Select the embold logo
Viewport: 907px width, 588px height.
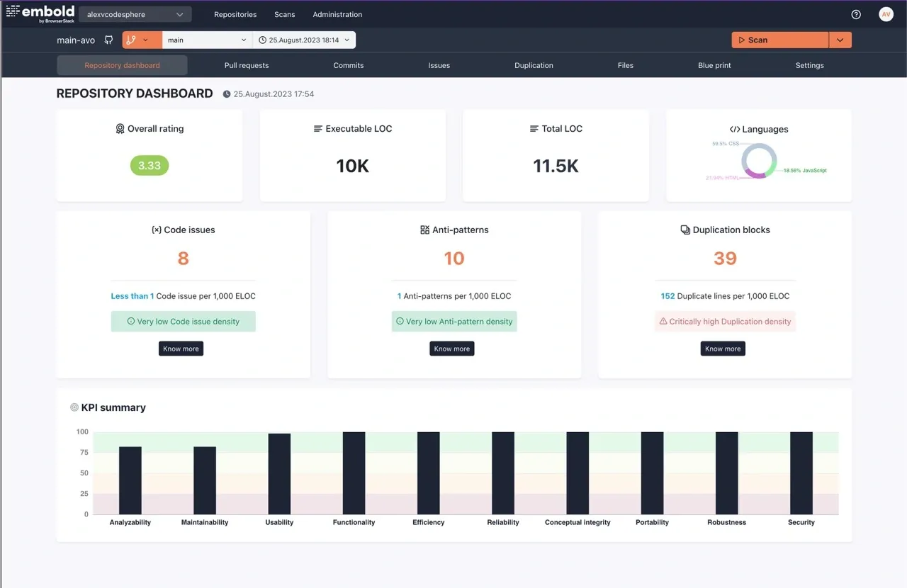(40, 13)
